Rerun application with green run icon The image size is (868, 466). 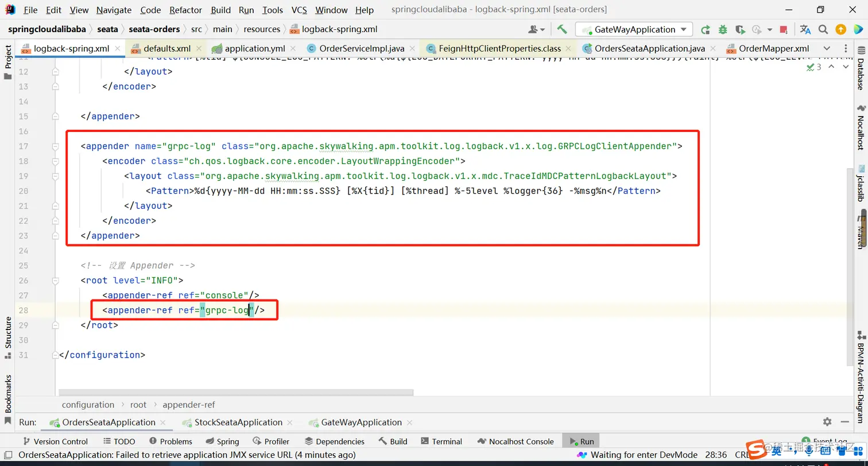(x=706, y=29)
